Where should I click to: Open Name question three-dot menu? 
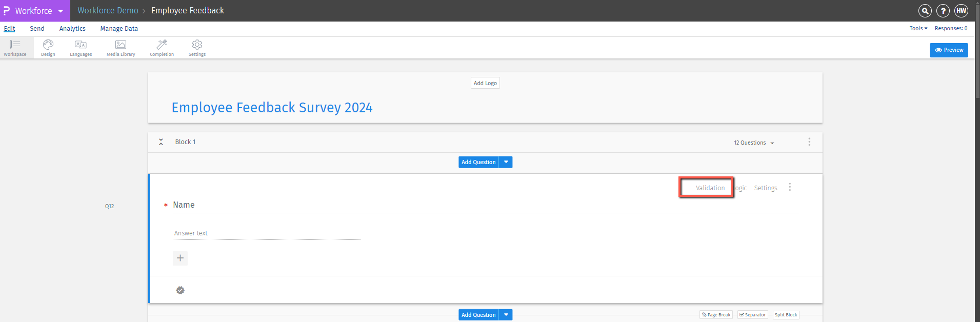pos(790,187)
